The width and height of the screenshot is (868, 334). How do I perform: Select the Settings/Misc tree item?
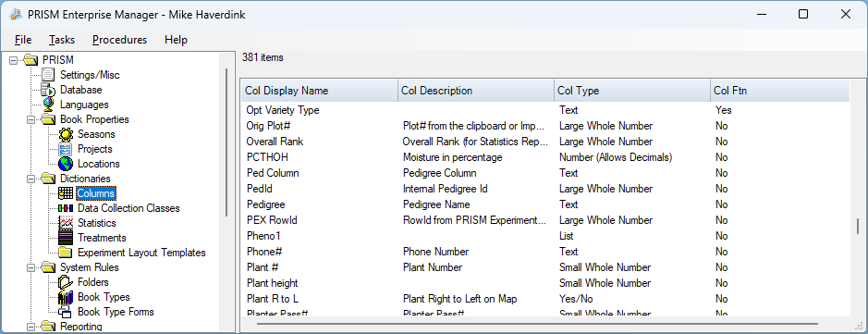pyautogui.click(x=90, y=75)
